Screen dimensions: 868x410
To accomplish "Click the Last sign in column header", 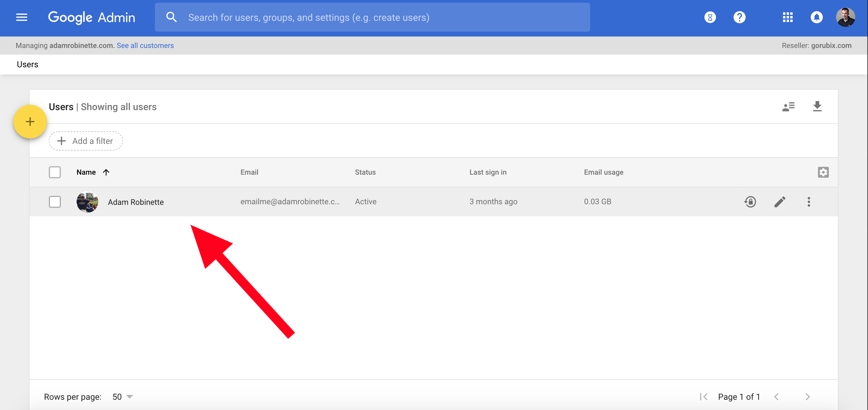I will coord(488,172).
